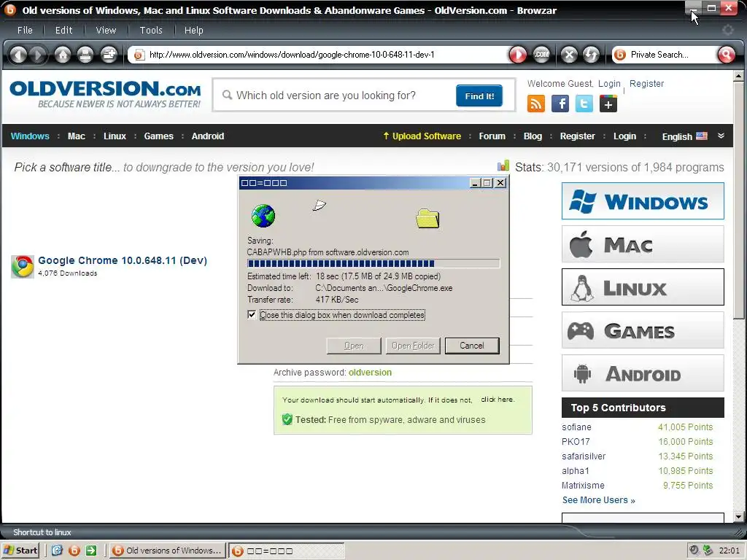Select the Games tab in site navigation

(x=158, y=136)
